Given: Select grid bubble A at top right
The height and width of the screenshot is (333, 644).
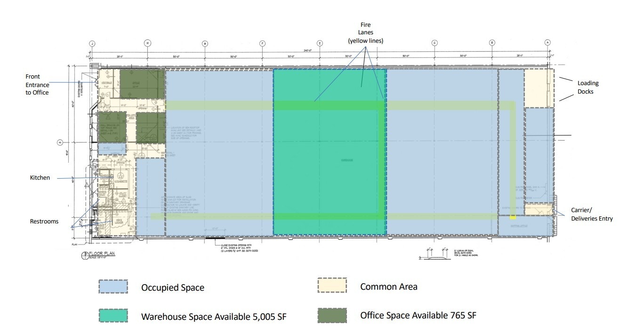Looking at the screenshot, I should [x=547, y=42].
